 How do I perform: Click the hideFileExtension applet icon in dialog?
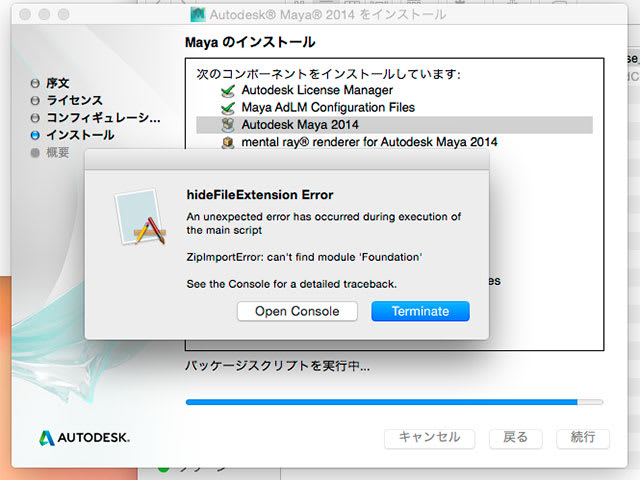click(141, 217)
